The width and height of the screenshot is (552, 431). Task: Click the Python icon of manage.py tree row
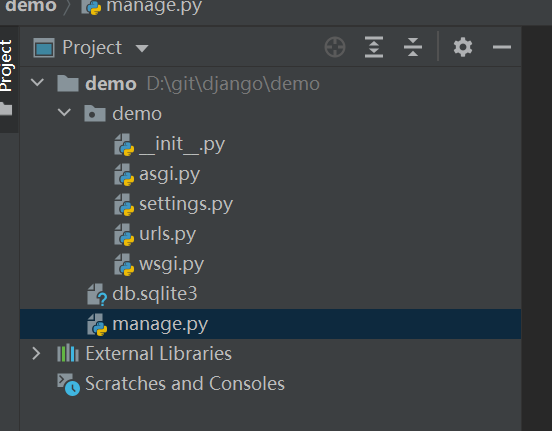[97, 324]
